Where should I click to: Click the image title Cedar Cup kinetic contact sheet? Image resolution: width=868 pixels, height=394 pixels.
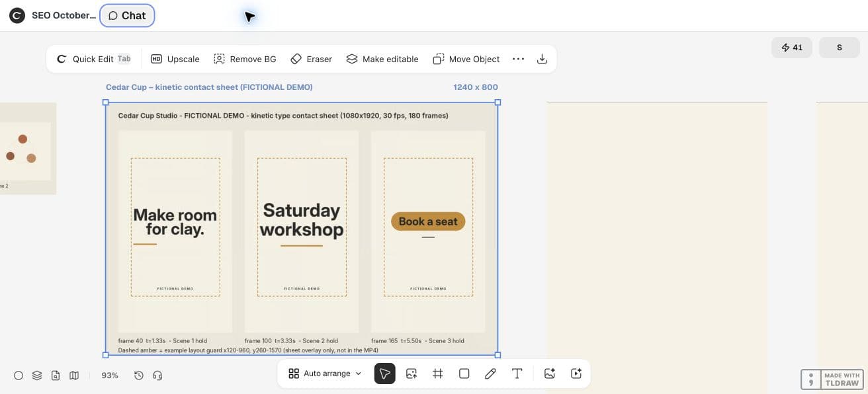click(209, 87)
